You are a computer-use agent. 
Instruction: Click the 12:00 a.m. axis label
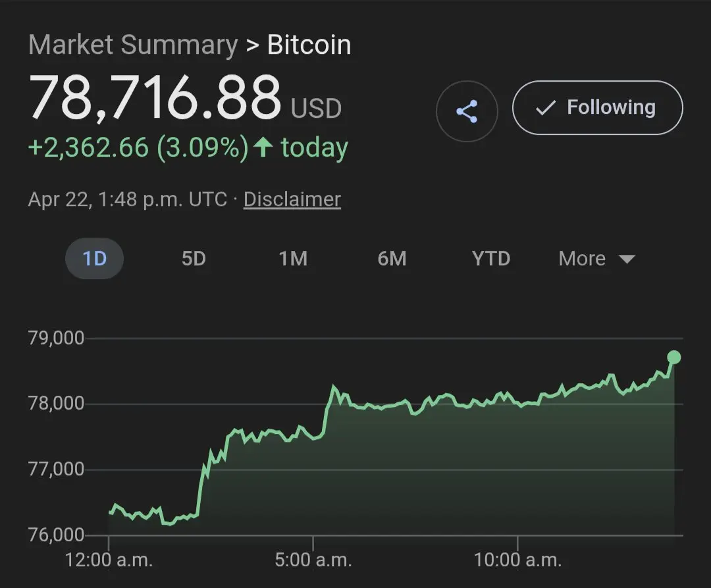tap(109, 560)
